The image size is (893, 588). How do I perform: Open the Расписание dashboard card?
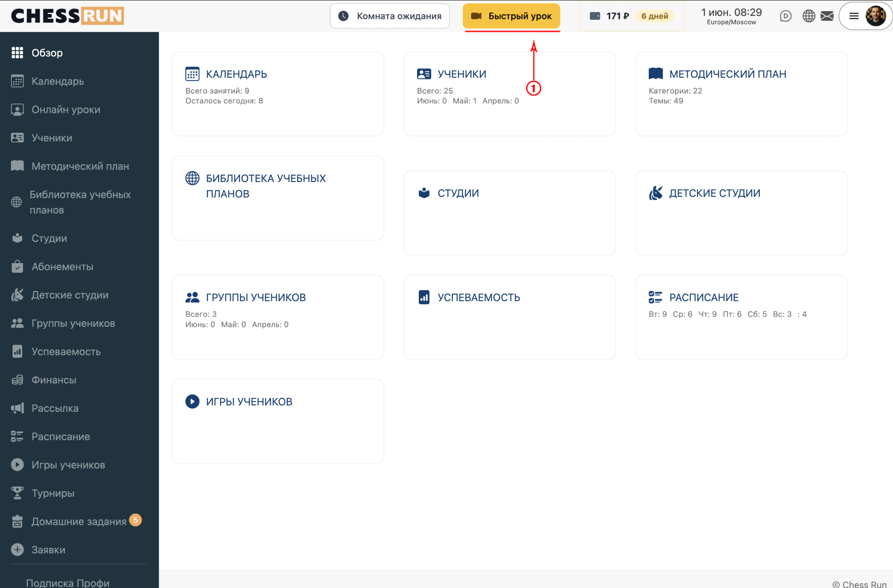click(741, 317)
